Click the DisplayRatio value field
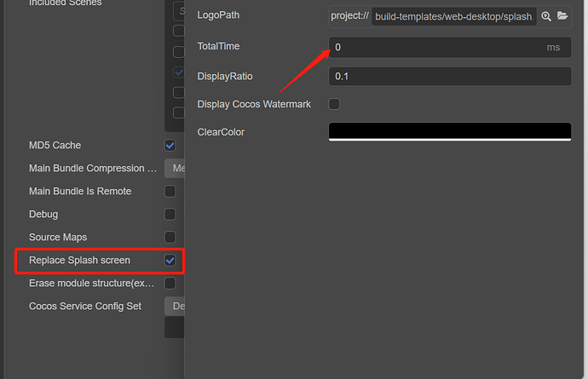Viewport: 588px width, 379px height. point(449,77)
